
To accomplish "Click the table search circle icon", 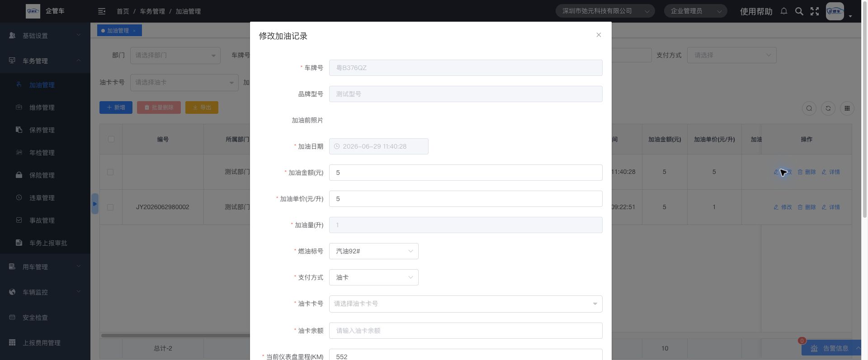I will 809,108.
